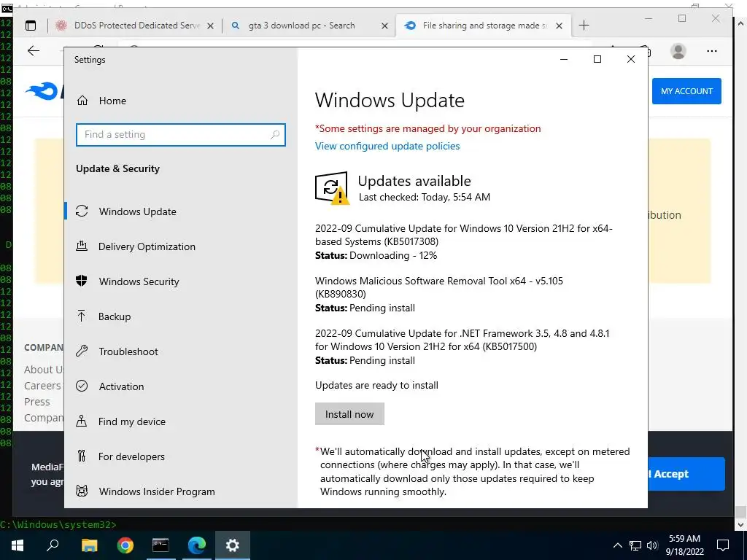Image resolution: width=747 pixels, height=560 pixels.
Task: Click the search magnifier in Find a setting
Action: 275,135
